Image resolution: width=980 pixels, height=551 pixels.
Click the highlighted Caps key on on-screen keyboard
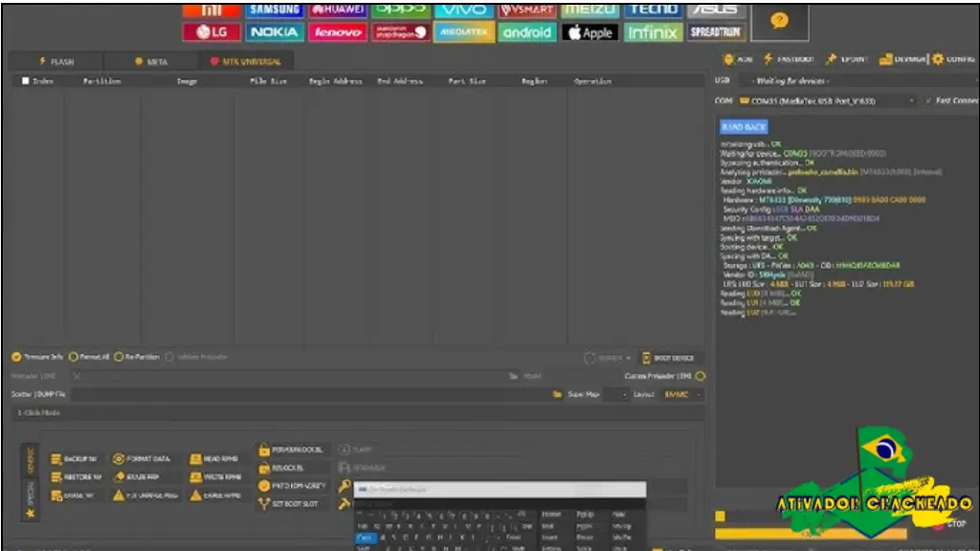coord(365,538)
